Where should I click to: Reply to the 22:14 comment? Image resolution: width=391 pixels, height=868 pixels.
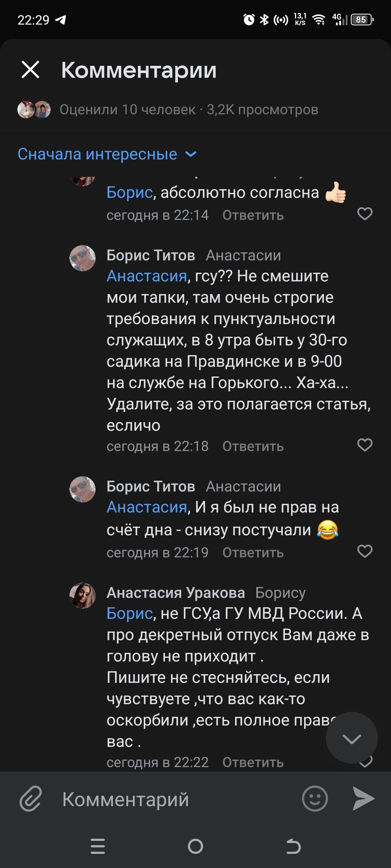253,216
